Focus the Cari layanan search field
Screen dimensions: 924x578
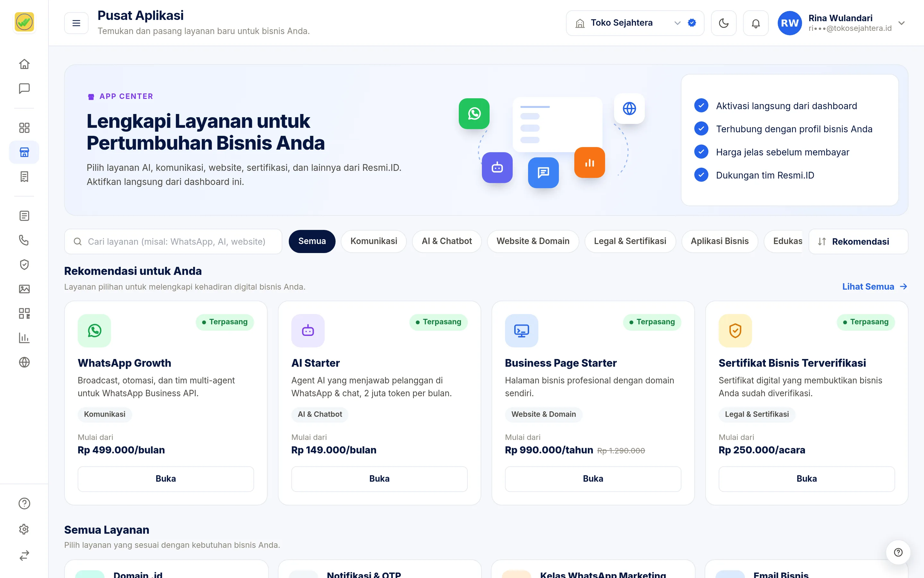pyautogui.click(x=173, y=241)
